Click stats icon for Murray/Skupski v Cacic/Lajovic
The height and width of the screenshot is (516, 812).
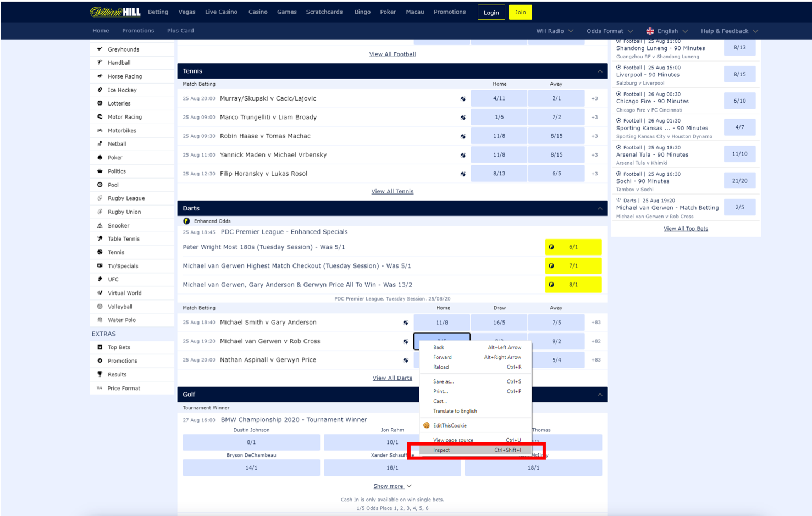pos(463,99)
